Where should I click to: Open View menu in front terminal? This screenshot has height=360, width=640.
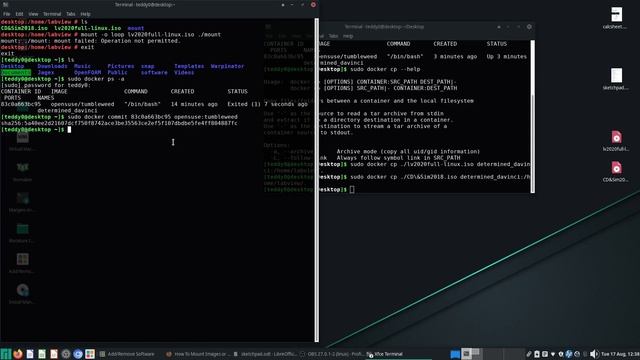(x=33, y=14)
